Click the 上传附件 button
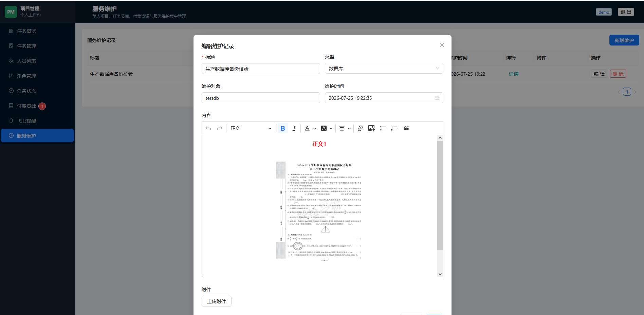Image resolution: width=644 pixels, height=315 pixels. click(x=217, y=301)
